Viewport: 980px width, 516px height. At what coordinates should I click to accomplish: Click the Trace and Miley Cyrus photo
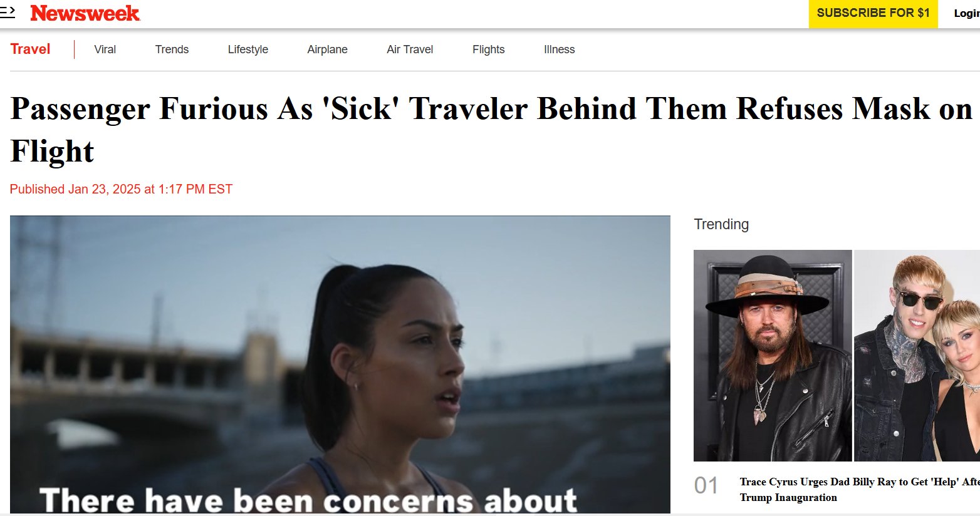tap(917, 356)
